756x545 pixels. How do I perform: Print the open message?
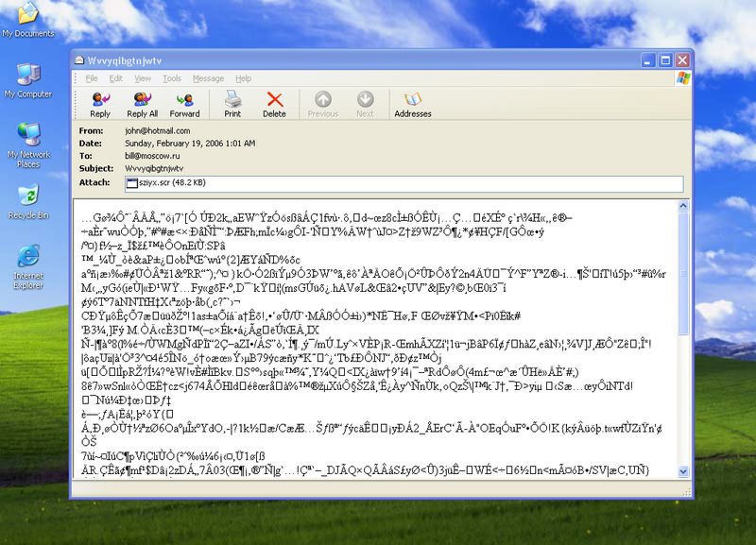click(232, 105)
